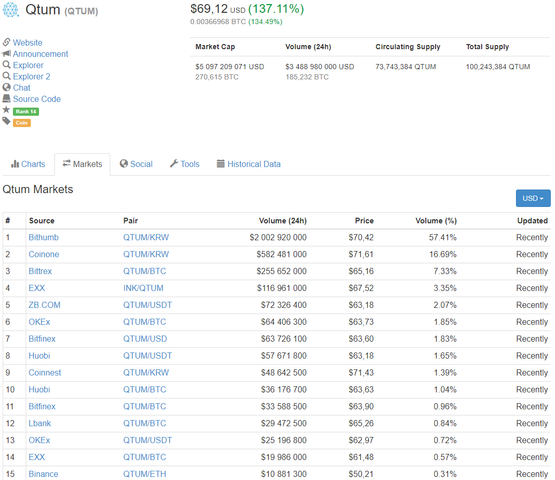Click the globe icon on Social tab
This screenshot has height=480, width=555.
124,164
